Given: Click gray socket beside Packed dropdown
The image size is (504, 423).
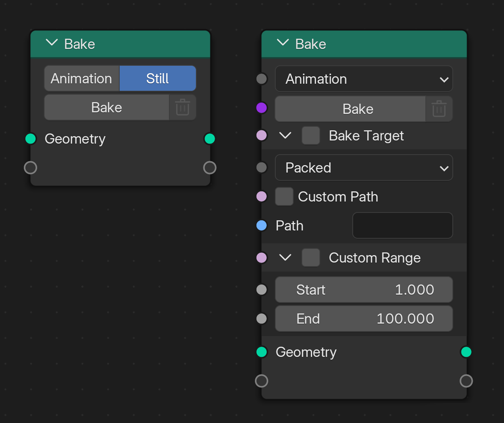Looking at the screenshot, I should click(262, 167).
